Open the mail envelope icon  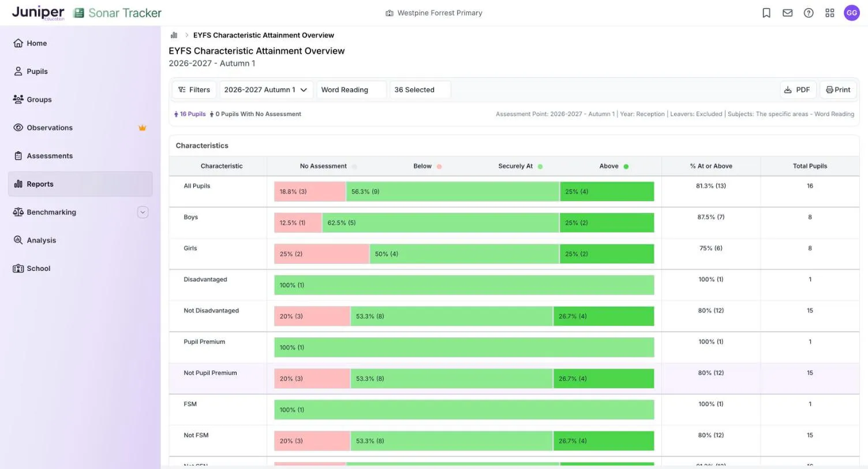click(787, 13)
